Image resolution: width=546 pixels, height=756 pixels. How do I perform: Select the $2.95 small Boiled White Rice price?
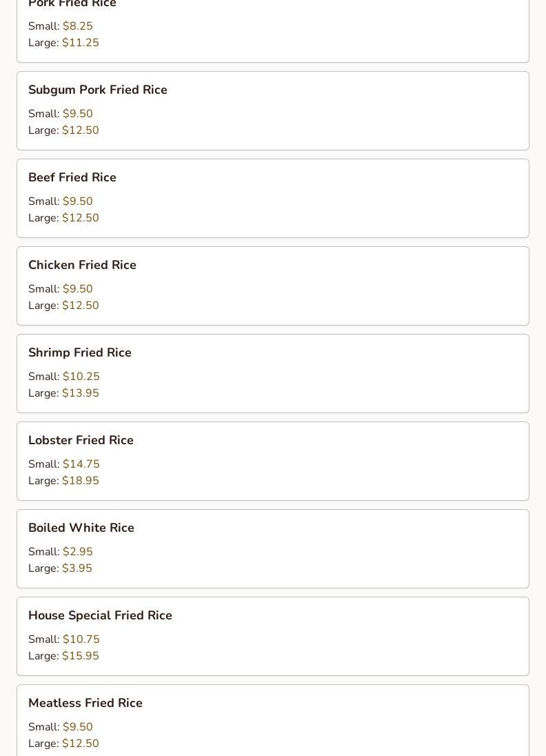[77, 552]
